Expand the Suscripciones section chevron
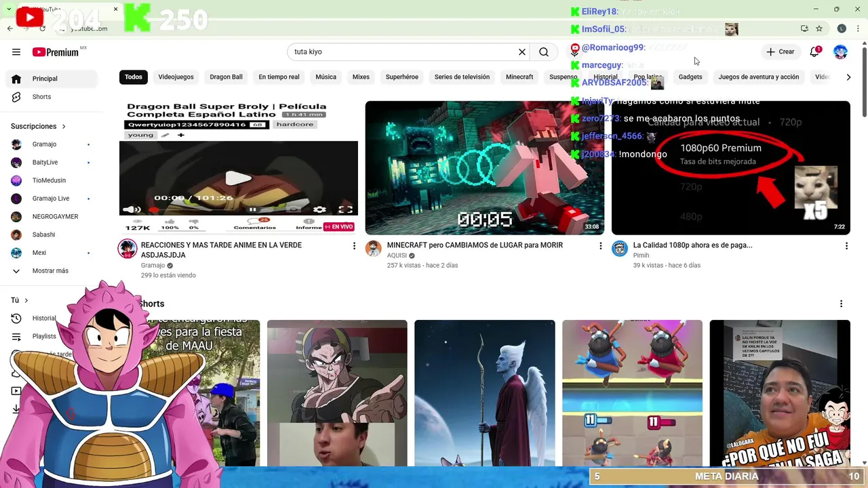The image size is (868, 488). click(64, 127)
